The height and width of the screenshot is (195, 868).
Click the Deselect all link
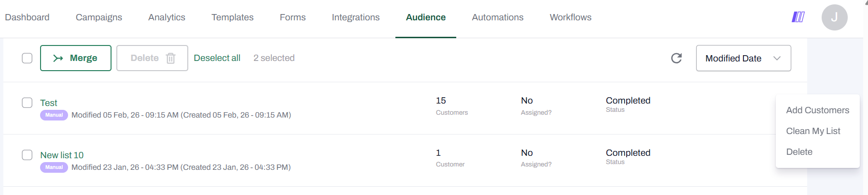[217, 58]
